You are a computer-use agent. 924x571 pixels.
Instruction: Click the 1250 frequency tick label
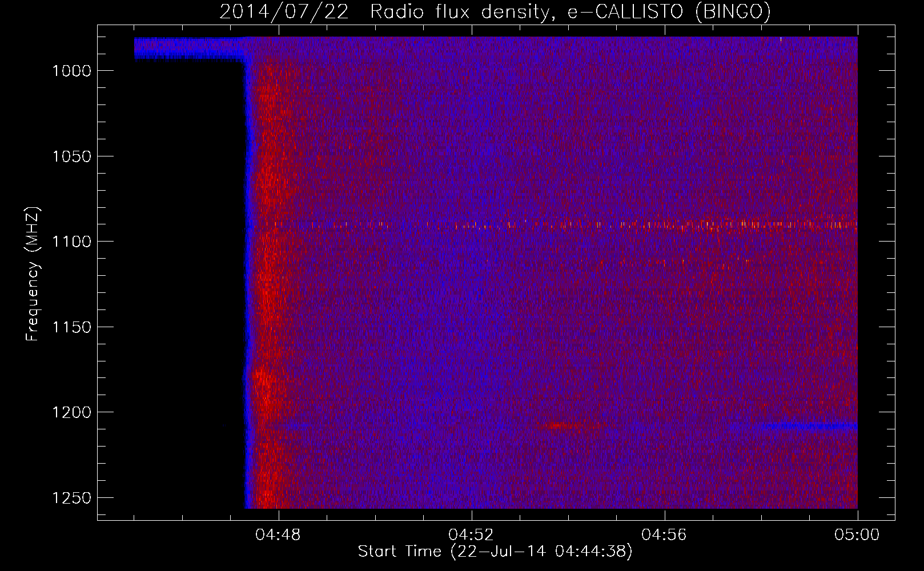71,498
